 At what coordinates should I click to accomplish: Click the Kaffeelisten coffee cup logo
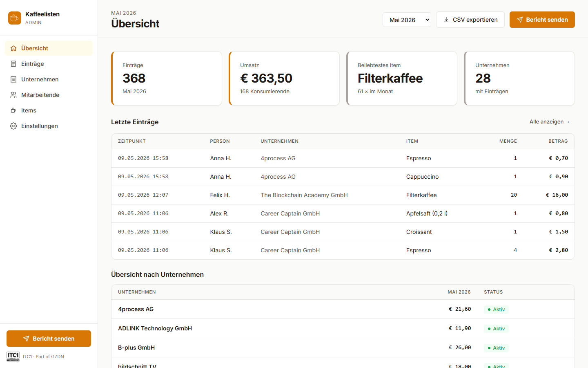pos(15,18)
